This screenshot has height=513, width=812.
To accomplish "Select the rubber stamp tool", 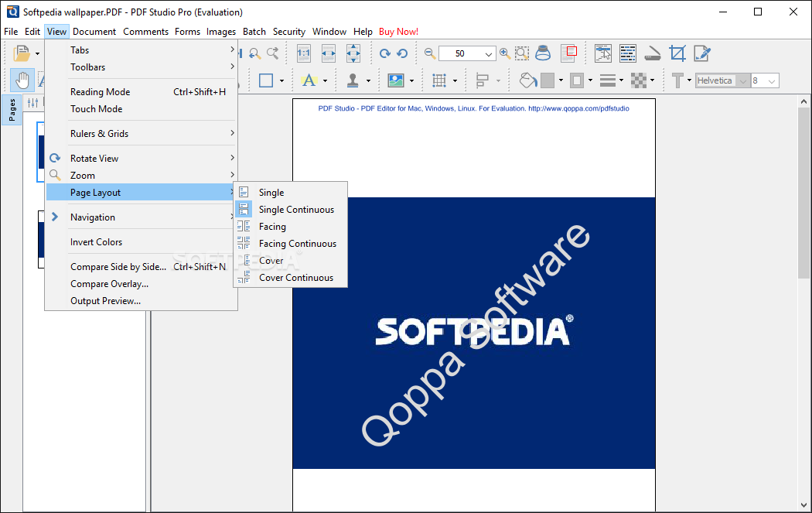I will point(353,80).
